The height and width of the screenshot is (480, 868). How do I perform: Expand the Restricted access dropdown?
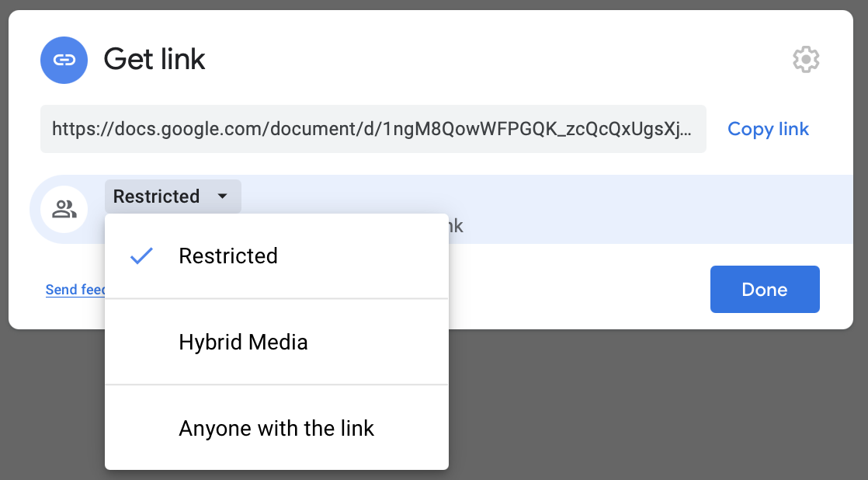172,196
